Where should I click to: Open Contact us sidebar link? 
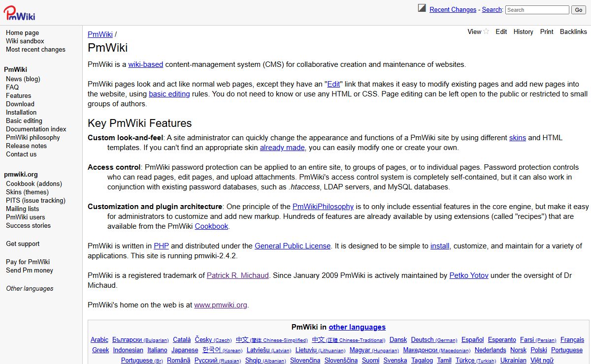coord(21,154)
